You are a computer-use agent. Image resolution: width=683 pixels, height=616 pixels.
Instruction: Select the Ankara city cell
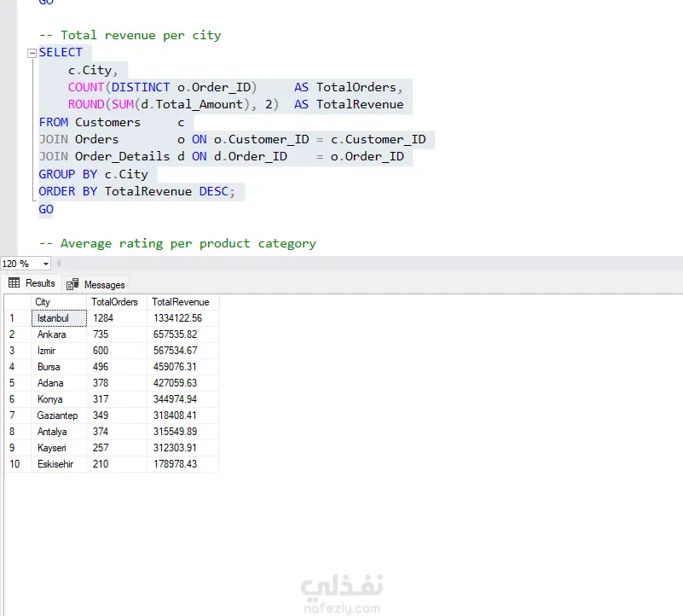(59, 334)
